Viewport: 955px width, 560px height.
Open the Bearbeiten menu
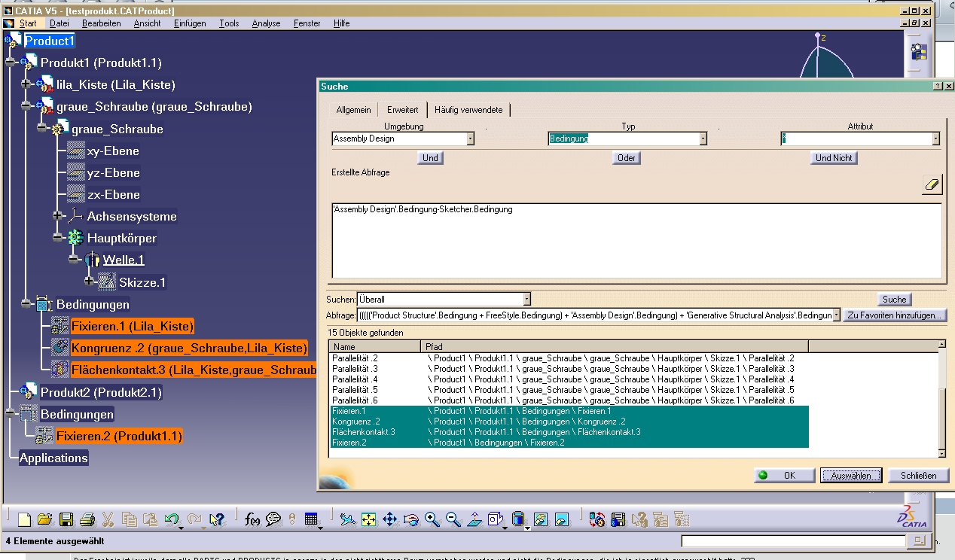pyautogui.click(x=102, y=23)
